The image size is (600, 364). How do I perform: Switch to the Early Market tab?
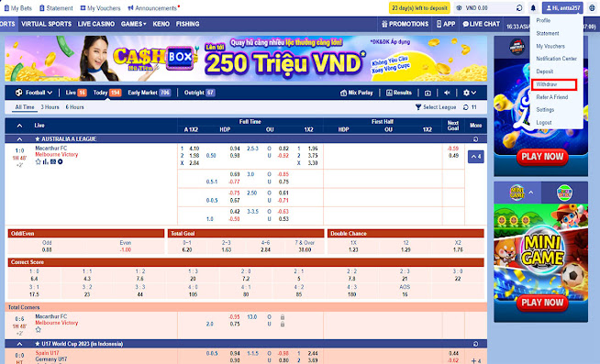tap(150, 93)
